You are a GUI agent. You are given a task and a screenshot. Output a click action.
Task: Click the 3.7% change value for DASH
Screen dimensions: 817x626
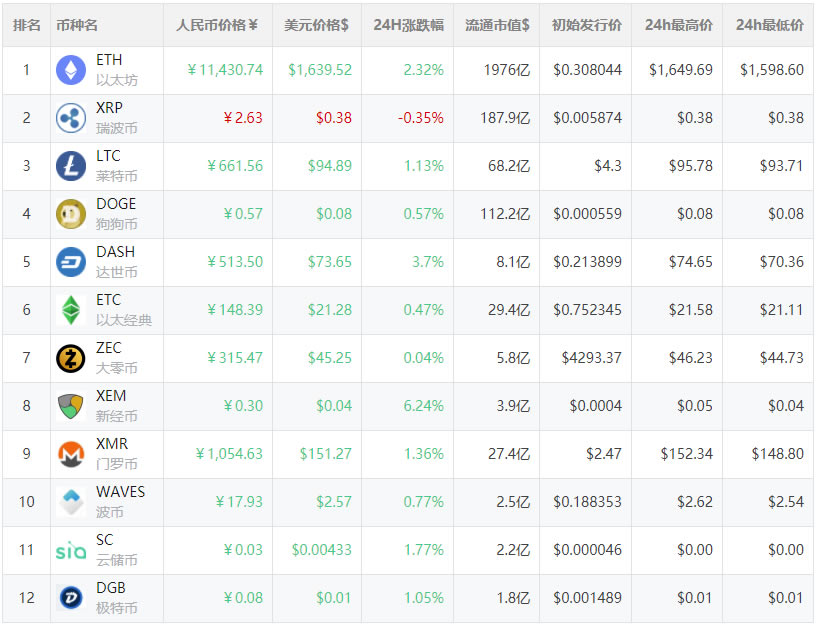point(428,262)
